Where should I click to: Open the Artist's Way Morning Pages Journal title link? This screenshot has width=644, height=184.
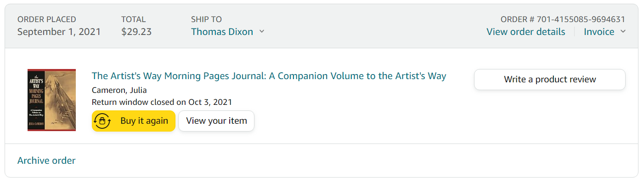point(269,76)
